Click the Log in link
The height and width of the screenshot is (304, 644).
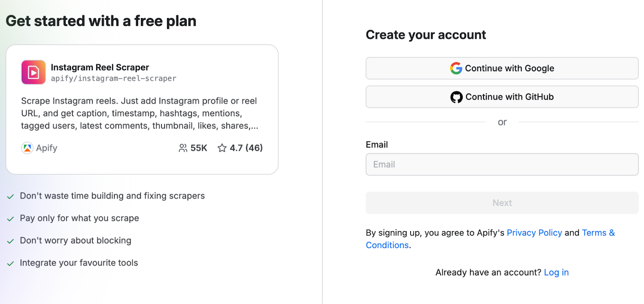coord(556,272)
